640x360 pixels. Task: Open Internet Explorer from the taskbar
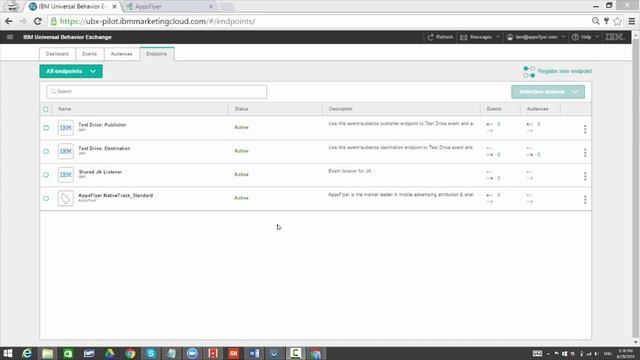(27, 353)
